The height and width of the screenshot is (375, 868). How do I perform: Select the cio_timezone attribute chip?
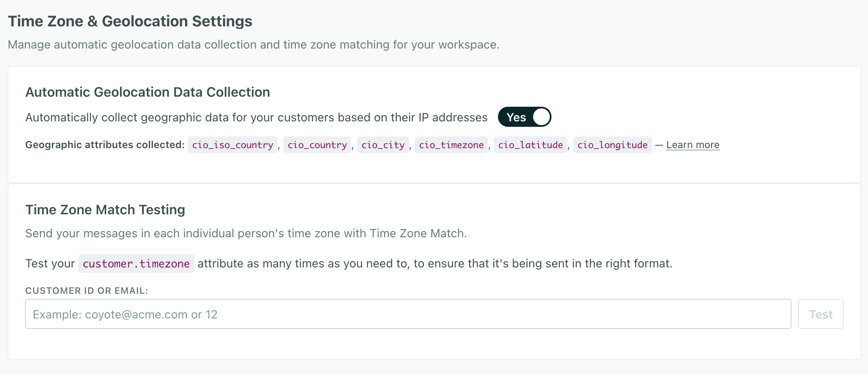pyautogui.click(x=451, y=145)
